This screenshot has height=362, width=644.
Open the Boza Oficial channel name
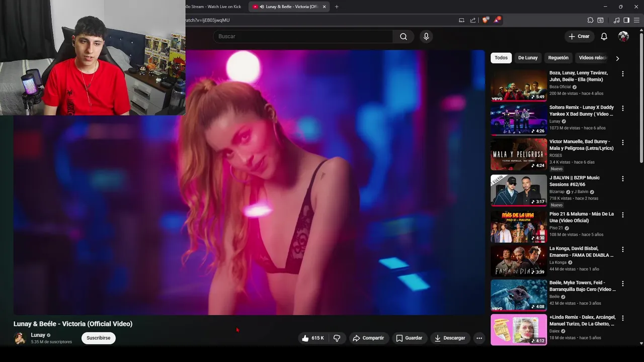(560, 87)
